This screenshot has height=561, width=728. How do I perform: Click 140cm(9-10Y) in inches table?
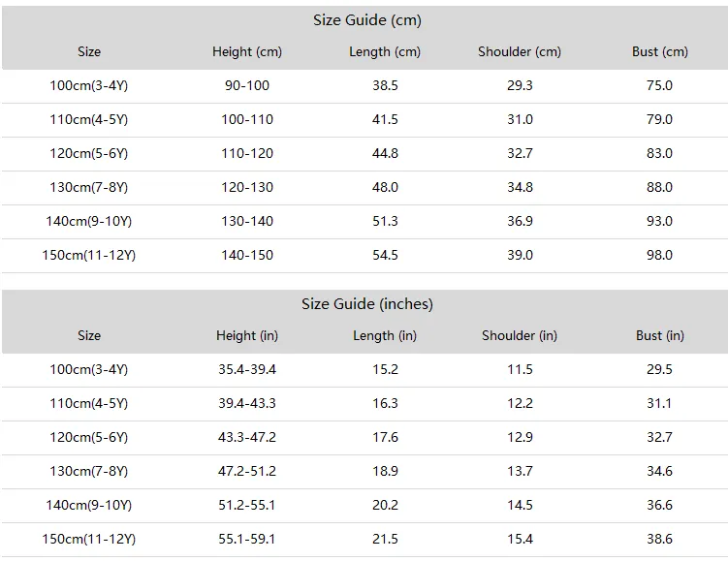tap(88, 506)
